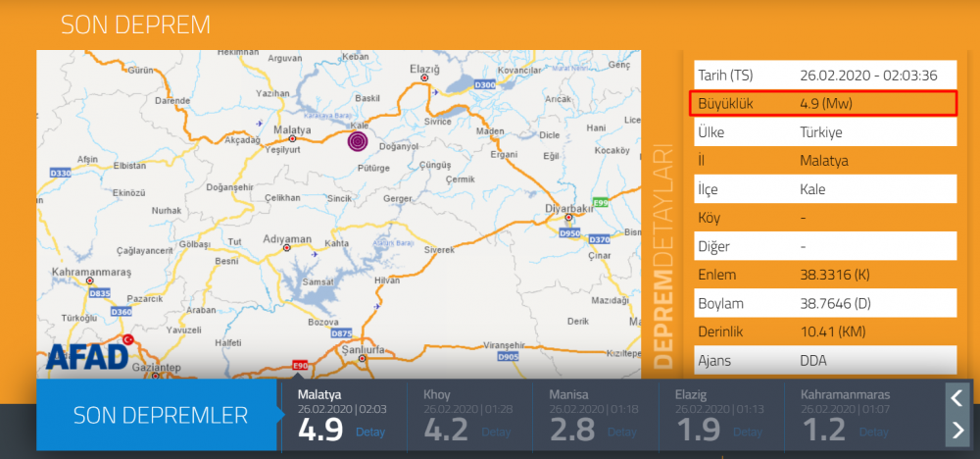The height and width of the screenshot is (459, 980).
Task: Open Detay link for the Malatya 4.9 earthquake
Action: (369, 432)
